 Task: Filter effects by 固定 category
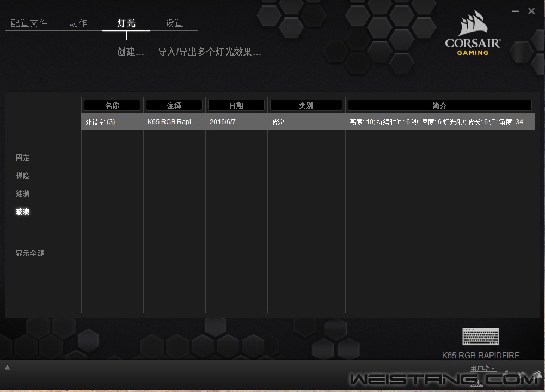coord(22,157)
